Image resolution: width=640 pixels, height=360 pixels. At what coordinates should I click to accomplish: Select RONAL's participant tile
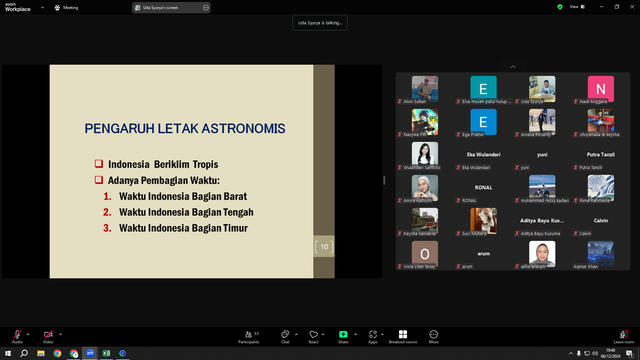(483, 189)
